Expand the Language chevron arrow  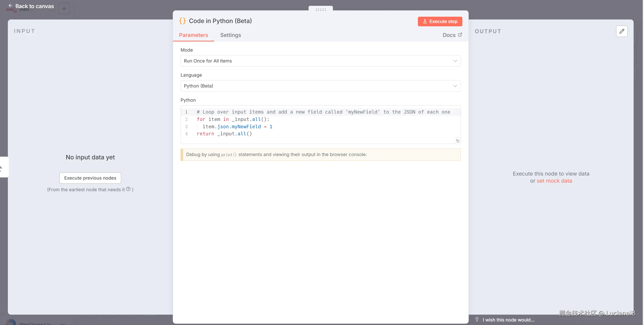pyautogui.click(x=455, y=86)
